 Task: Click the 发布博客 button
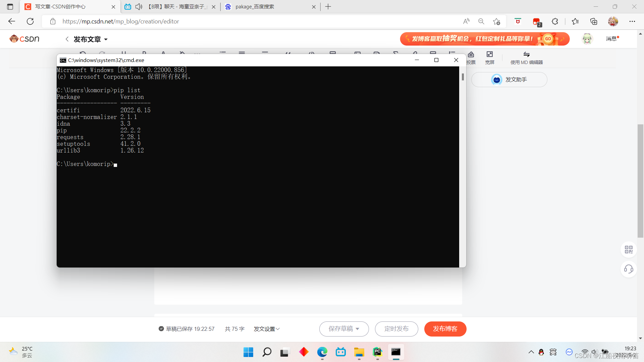[x=445, y=329]
